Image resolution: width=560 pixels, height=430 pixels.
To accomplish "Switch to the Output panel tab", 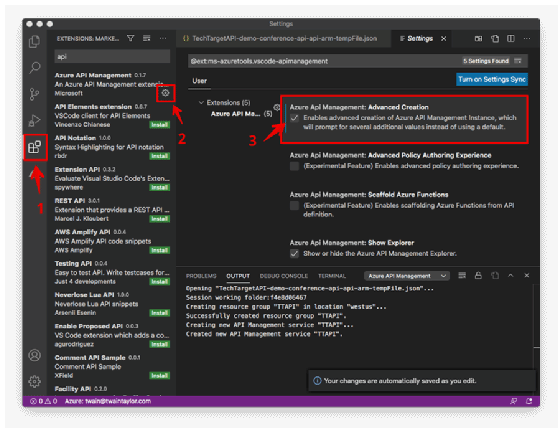I will (x=238, y=276).
